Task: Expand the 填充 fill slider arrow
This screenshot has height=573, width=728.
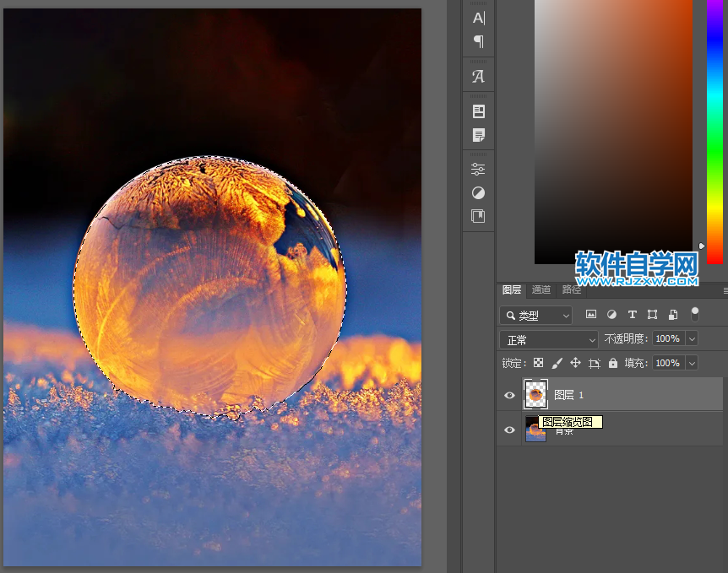Action: [692, 363]
